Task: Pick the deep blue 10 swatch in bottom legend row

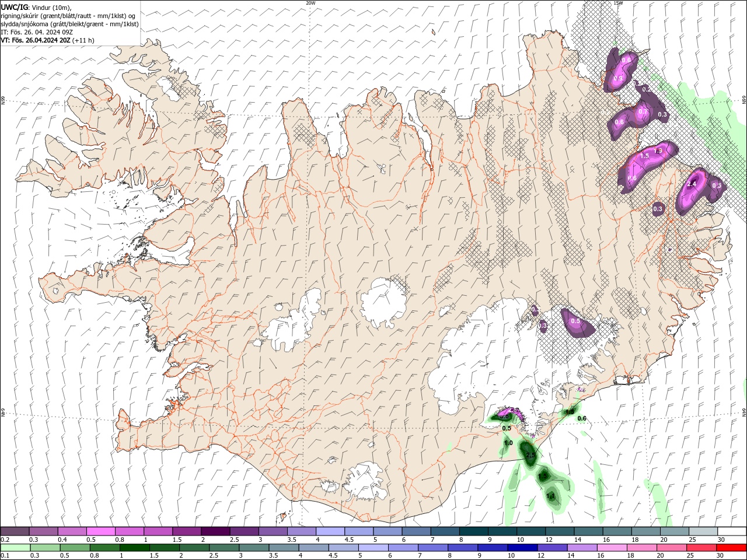Action: (x=522, y=548)
